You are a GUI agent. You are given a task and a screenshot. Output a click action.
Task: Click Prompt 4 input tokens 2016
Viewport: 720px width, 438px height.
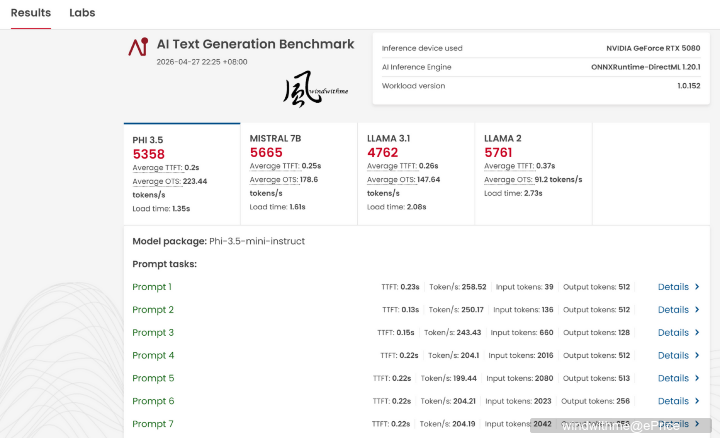(545, 356)
